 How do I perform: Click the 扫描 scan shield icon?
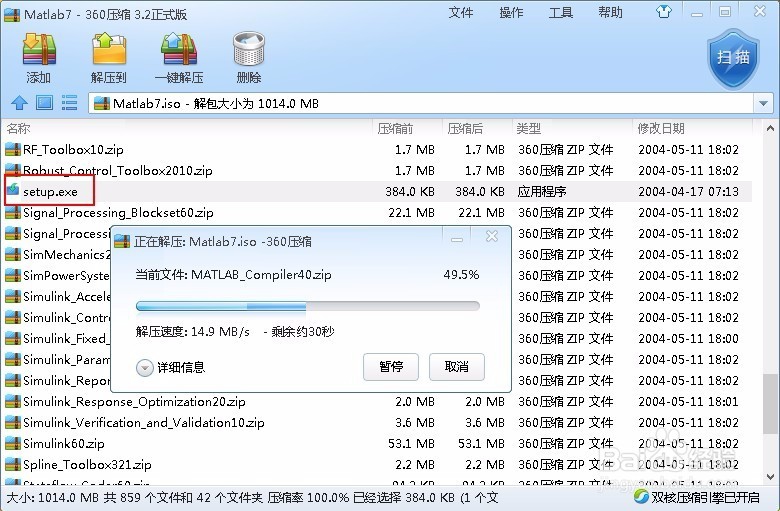tap(734, 59)
